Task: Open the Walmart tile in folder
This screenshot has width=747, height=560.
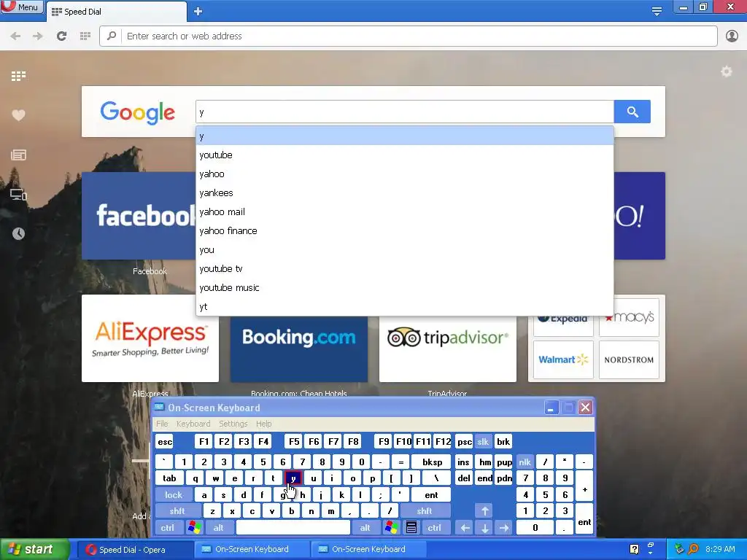Action: point(563,359)
